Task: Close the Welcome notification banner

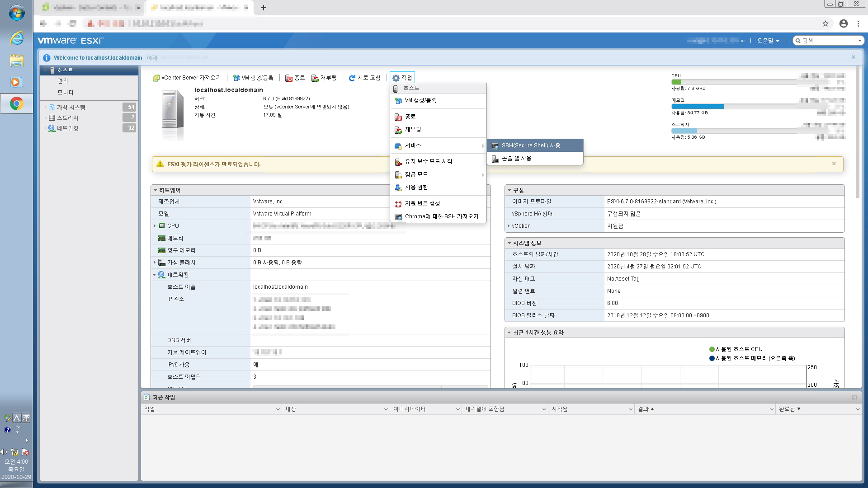Action: tap(854, 57)
